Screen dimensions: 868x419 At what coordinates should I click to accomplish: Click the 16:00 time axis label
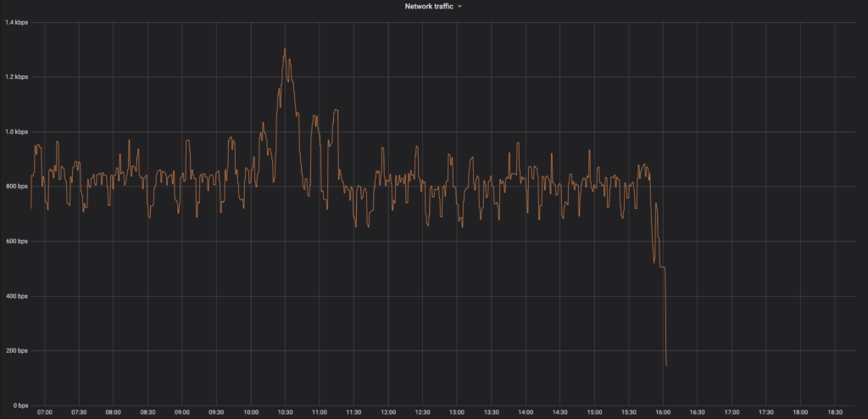[662, 412]
